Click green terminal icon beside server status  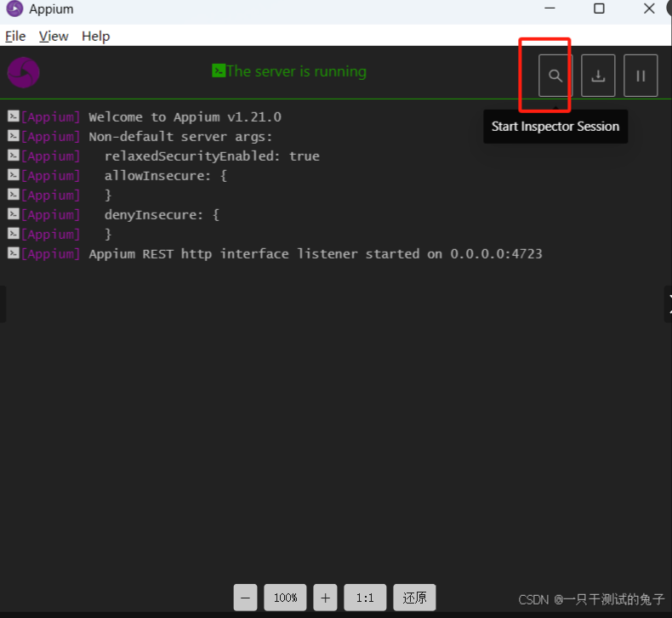[x=219, y=71]
